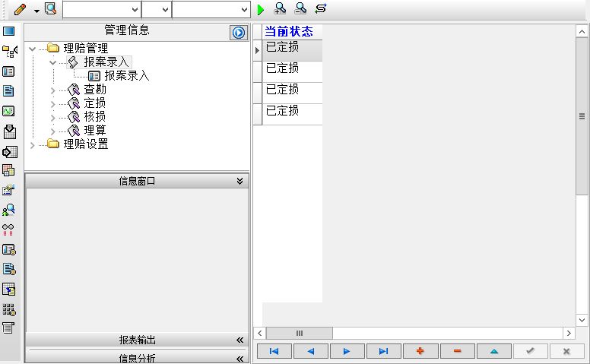Click the blue document page sidebar icon

[8, 91]
